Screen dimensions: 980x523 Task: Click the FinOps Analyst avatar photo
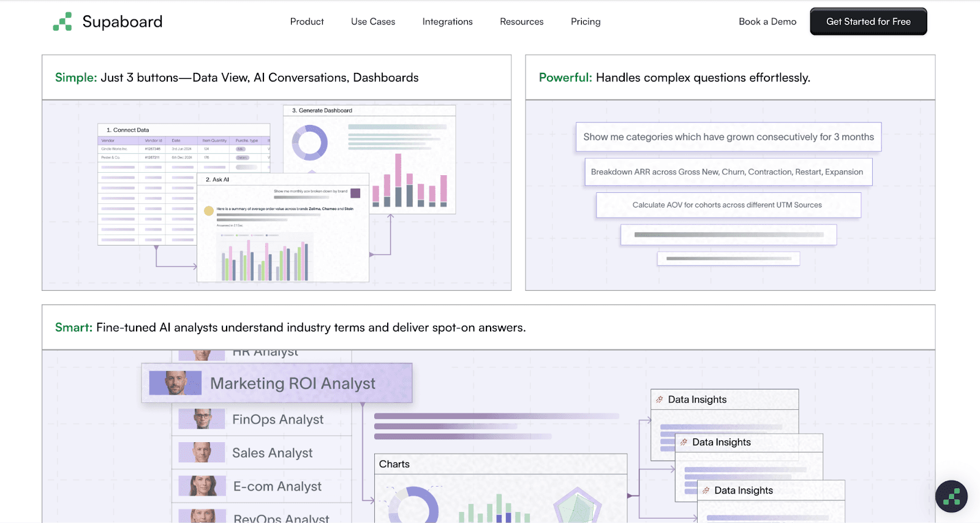point(202,419)
